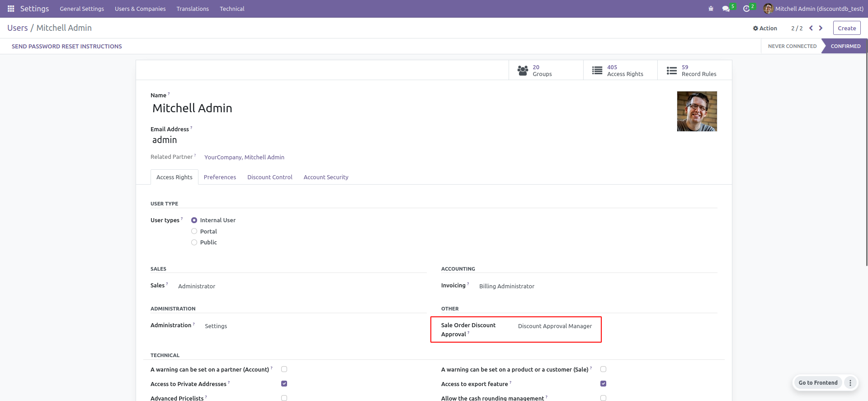Click the Never Connected status

(x=792, y=46)
